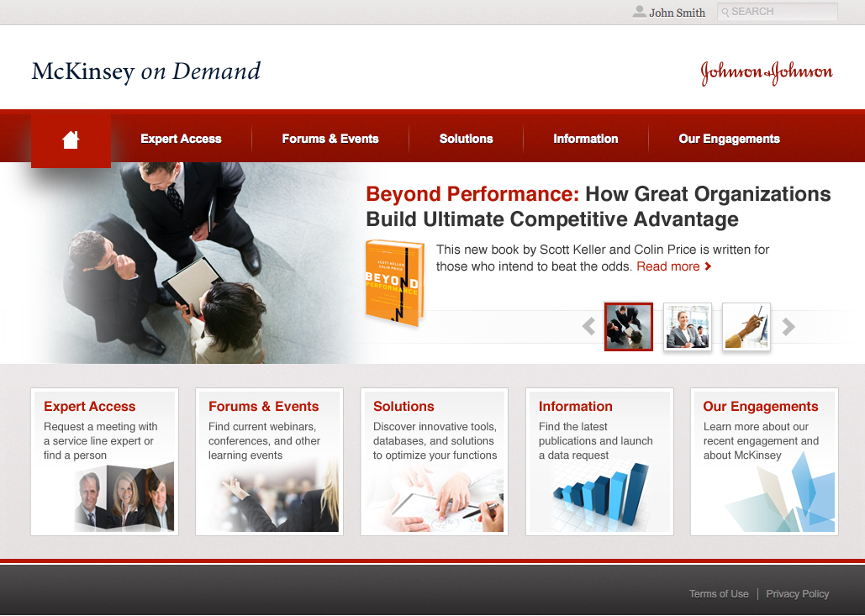
Task: Open the Information nav menu
Action: coord(585,139)
